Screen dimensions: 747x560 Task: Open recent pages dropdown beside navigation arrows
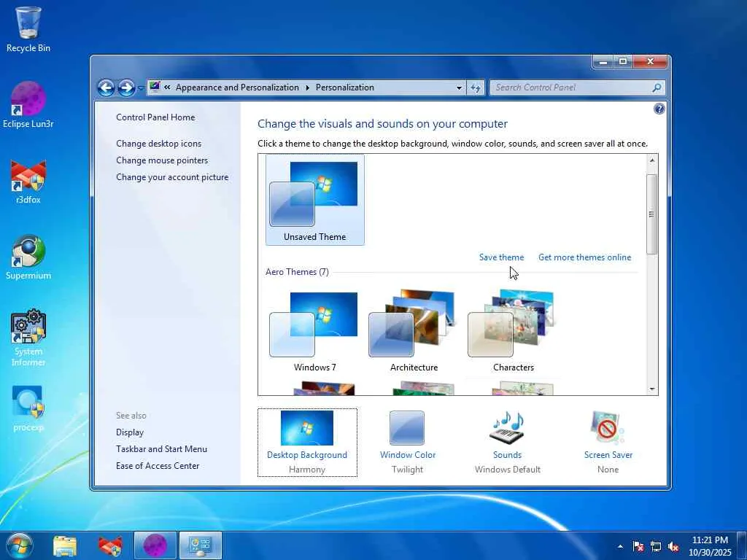pyautogui.click(x=141, y=88)
